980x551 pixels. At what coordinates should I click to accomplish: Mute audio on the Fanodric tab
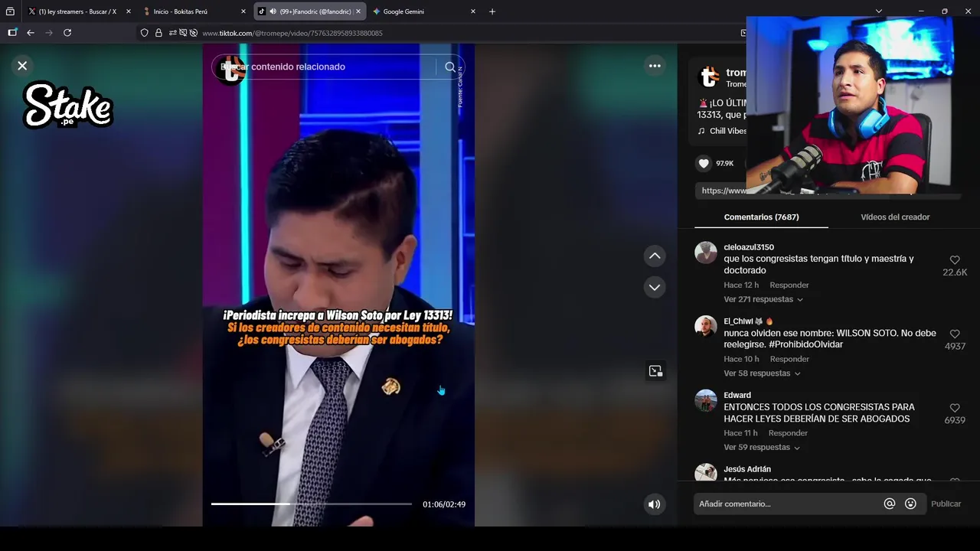pos(273,11)
